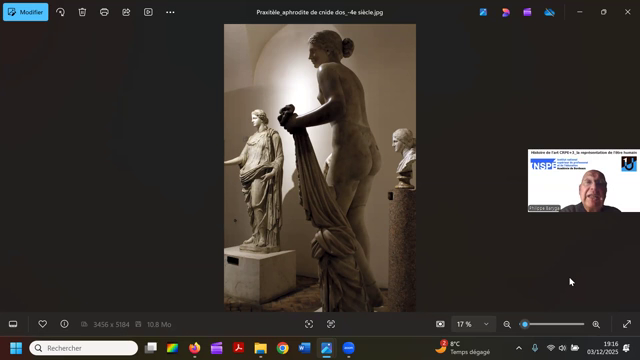
Task: Start the slideshow with the play icon
Action: [x=148, y=12]
